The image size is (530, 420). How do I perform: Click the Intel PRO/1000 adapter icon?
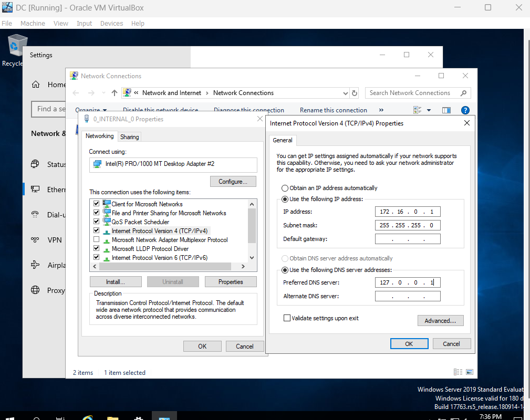(x=97, y=164)
